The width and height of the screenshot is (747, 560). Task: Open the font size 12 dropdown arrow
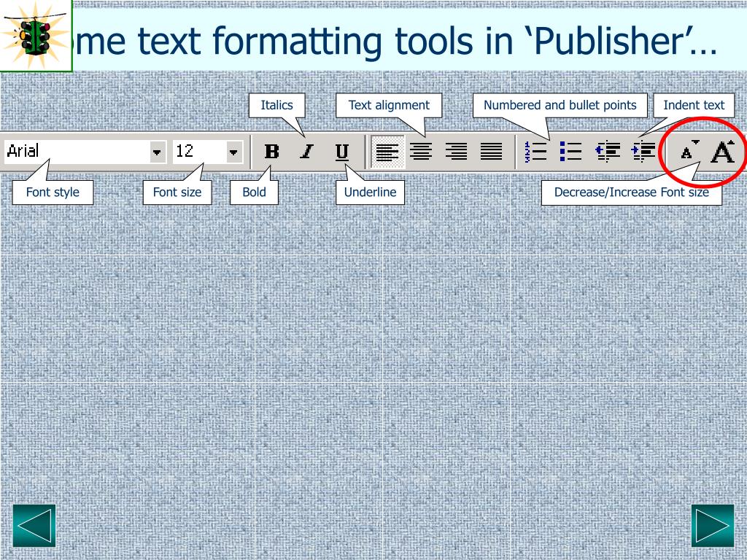tap(233, 152)
